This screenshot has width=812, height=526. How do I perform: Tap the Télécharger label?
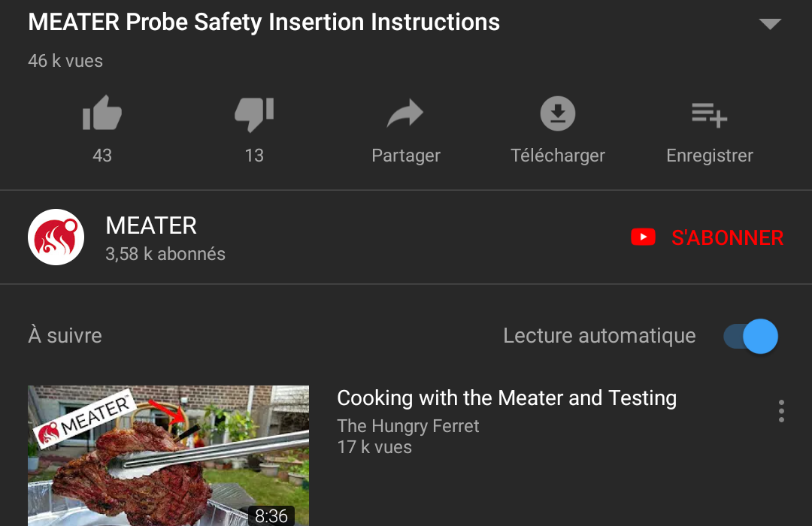pos(558,156)
